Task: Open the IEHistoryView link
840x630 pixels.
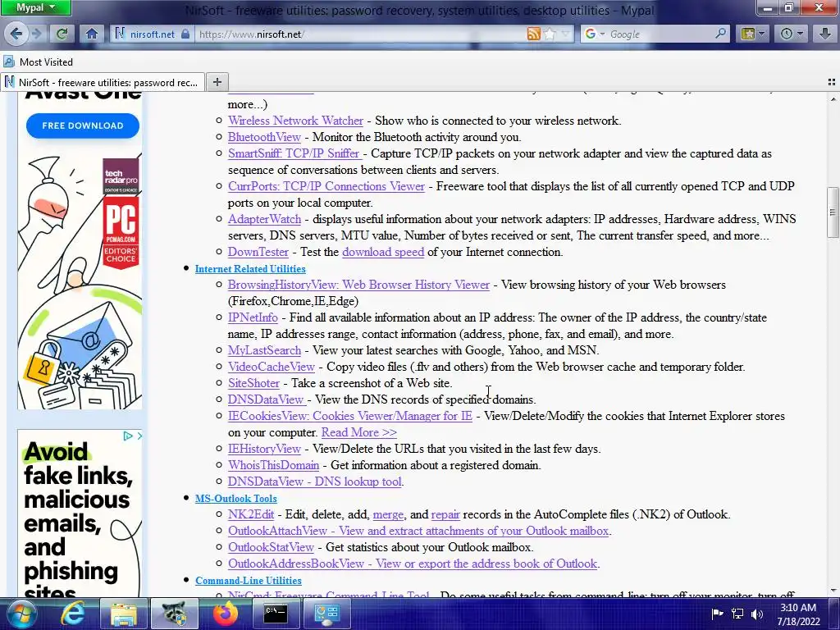Action: 264,449
